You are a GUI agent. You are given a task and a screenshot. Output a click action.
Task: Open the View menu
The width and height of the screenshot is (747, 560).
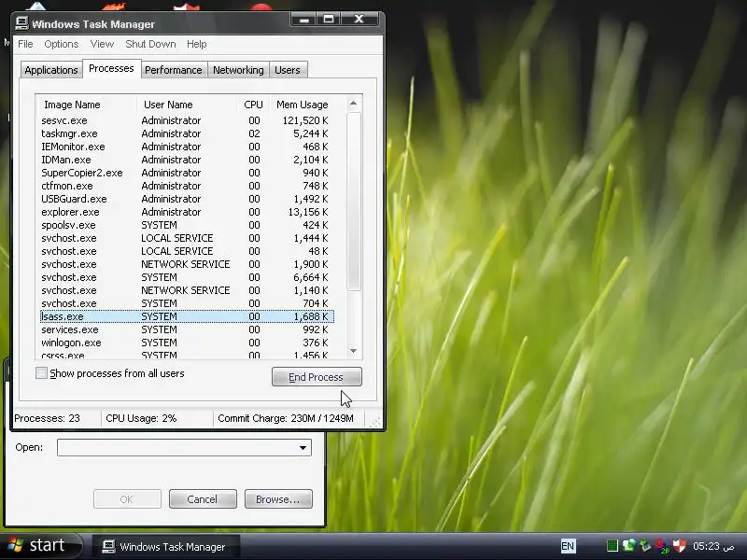[x=102, y=44]
